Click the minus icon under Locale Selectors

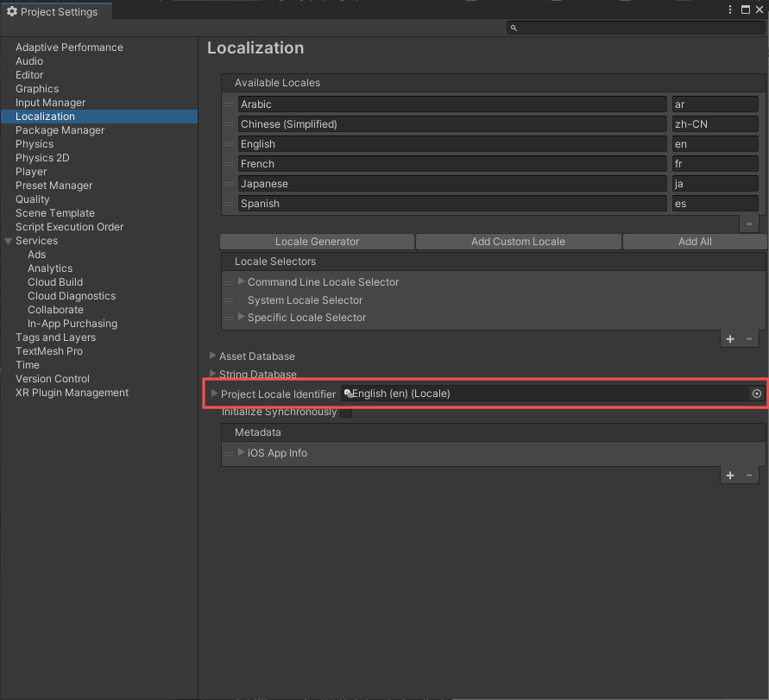point(748,339)
